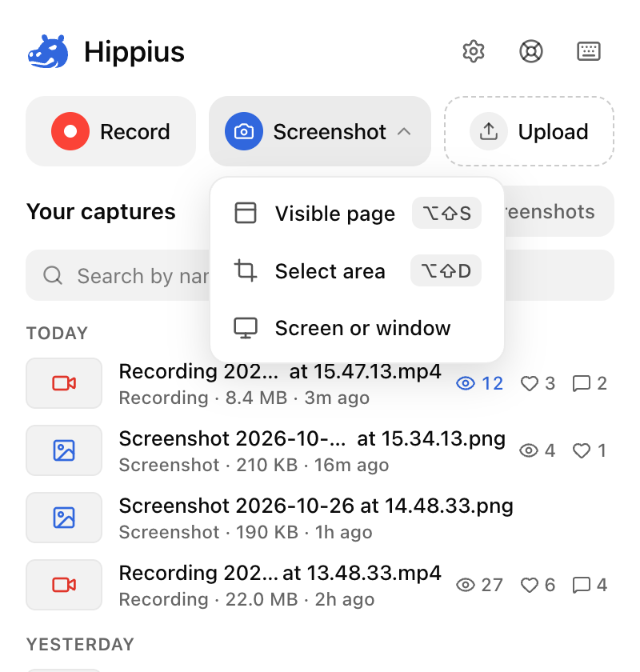Viewport: 640px width, 672px height.
Task: Open Recording at 15.47.13.mp4 title
Action: coord(280,371)
